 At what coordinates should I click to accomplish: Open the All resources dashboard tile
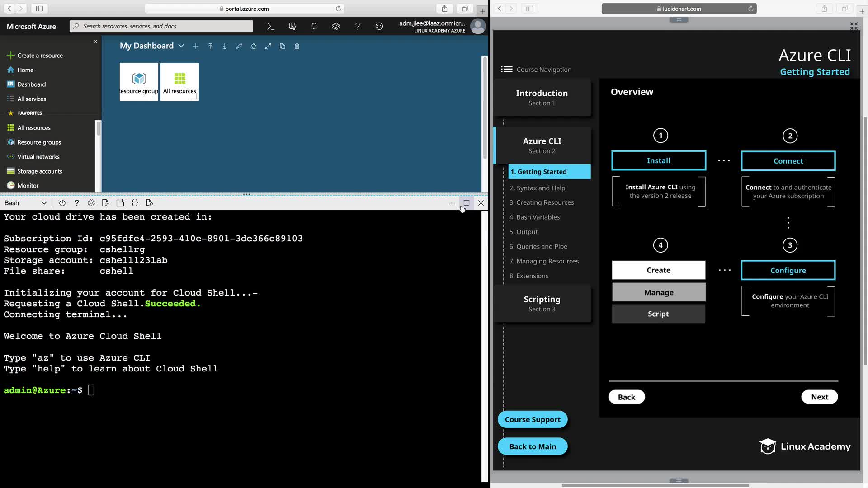179,82
